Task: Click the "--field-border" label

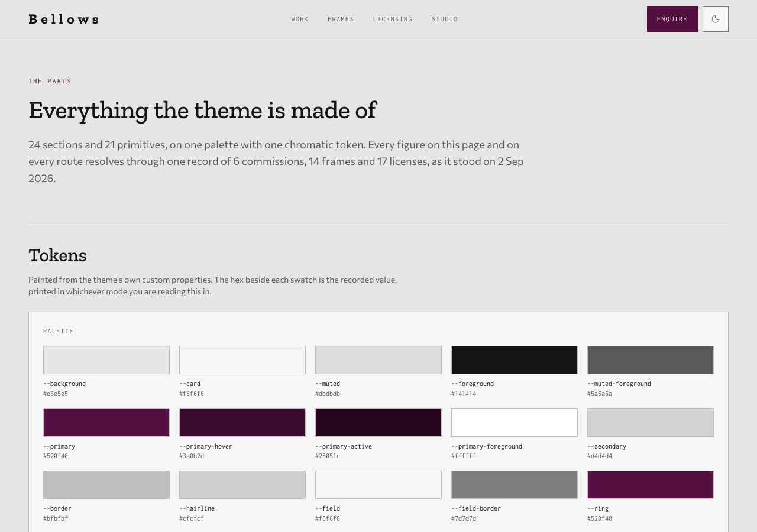Action: (476, 508)
